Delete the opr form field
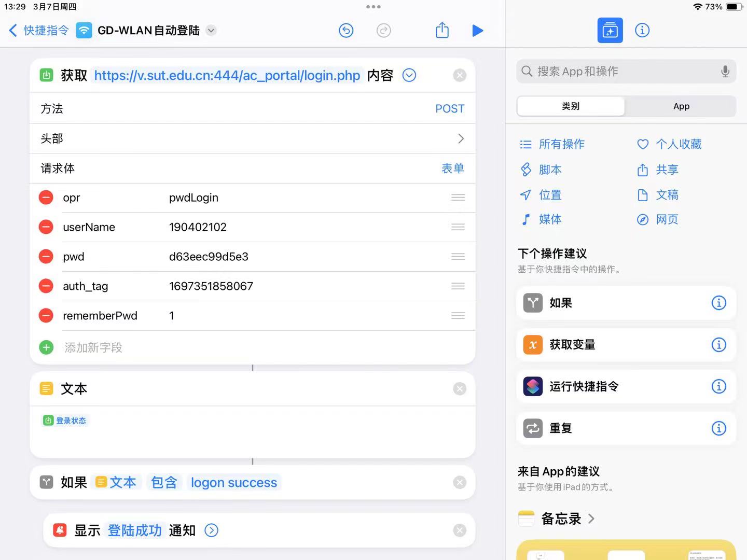 coord(46,198)
